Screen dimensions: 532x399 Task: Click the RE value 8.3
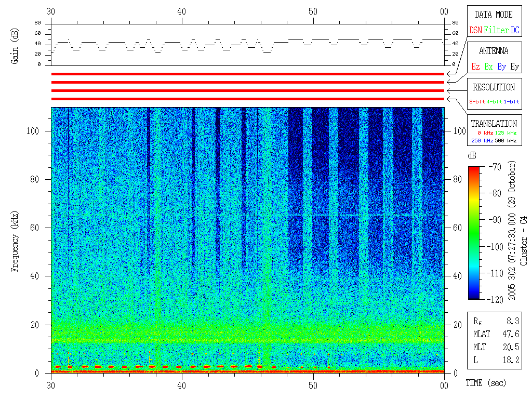(x=513, y=321)
